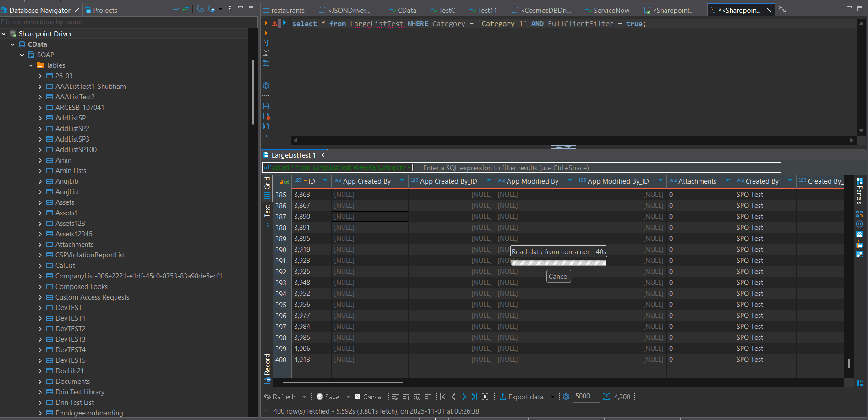
Task: Expand the Attachments table node
Action: coord(40,245)
